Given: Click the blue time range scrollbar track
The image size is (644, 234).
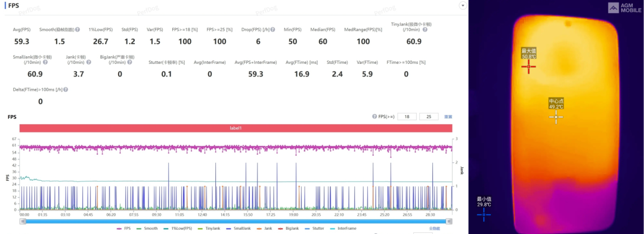Looking at the screenshot, I should tap(236, 221).
